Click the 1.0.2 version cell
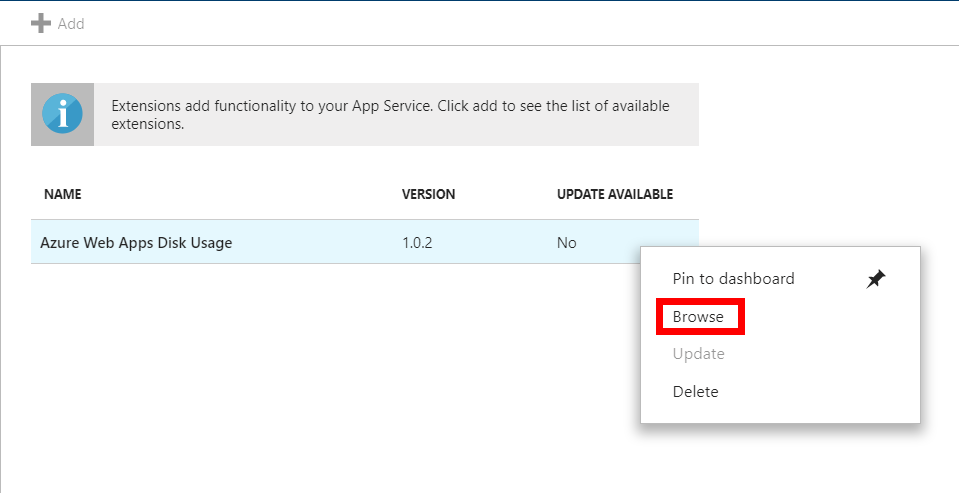The height and width of the screenshot is (493, 959). point(417,243)
